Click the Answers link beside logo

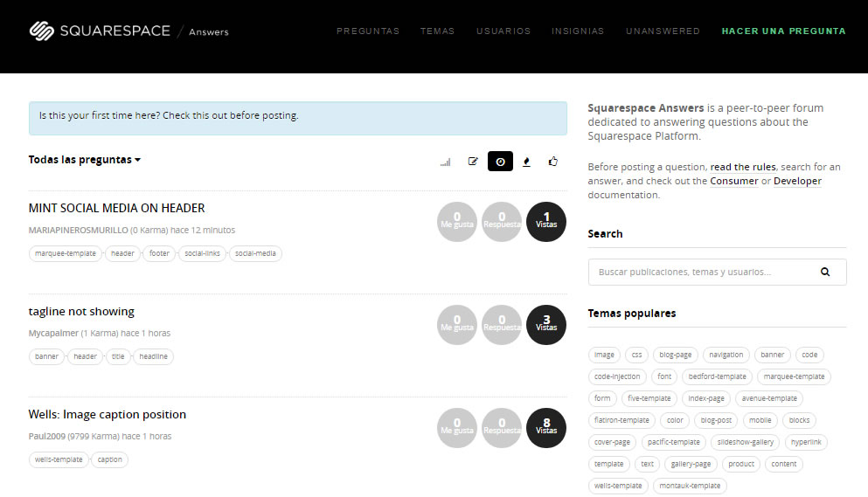(209, 32)
